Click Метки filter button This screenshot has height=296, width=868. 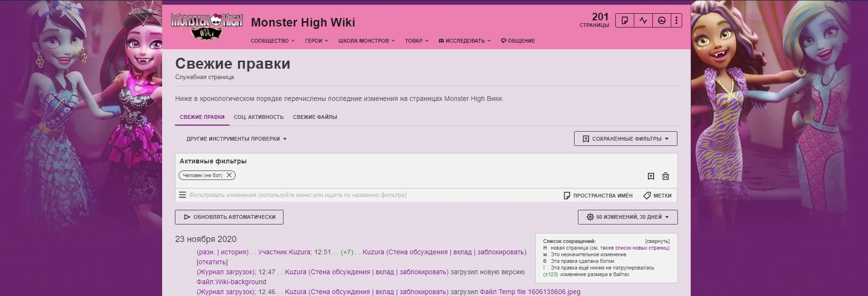pos(658,196)
